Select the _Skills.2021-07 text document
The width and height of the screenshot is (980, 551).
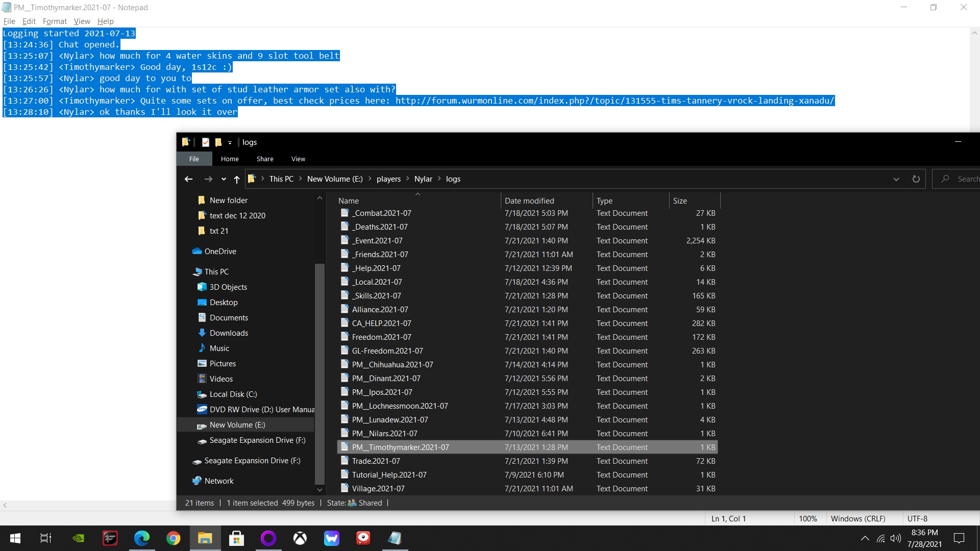[x=376, y=295]
